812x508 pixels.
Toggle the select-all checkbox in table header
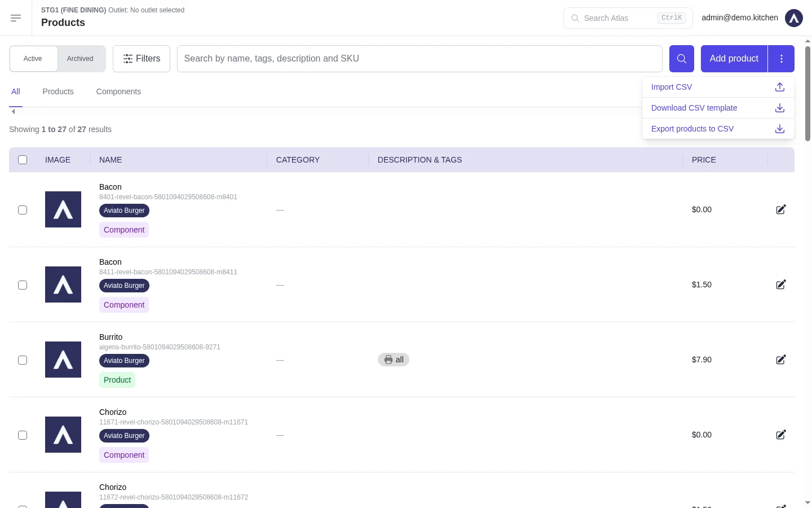[23, 160]
